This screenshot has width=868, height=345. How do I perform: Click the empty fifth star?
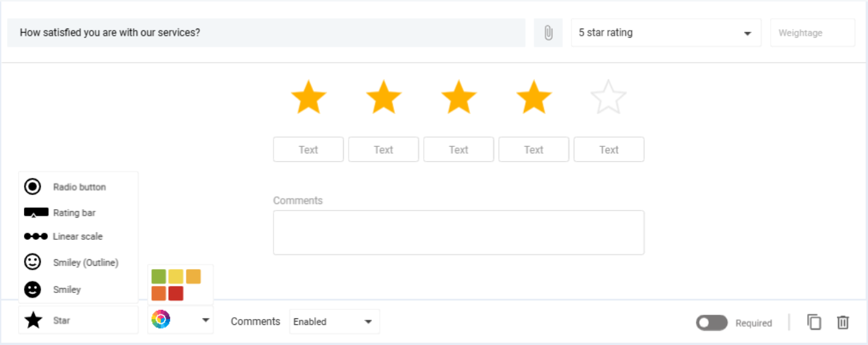608,97
